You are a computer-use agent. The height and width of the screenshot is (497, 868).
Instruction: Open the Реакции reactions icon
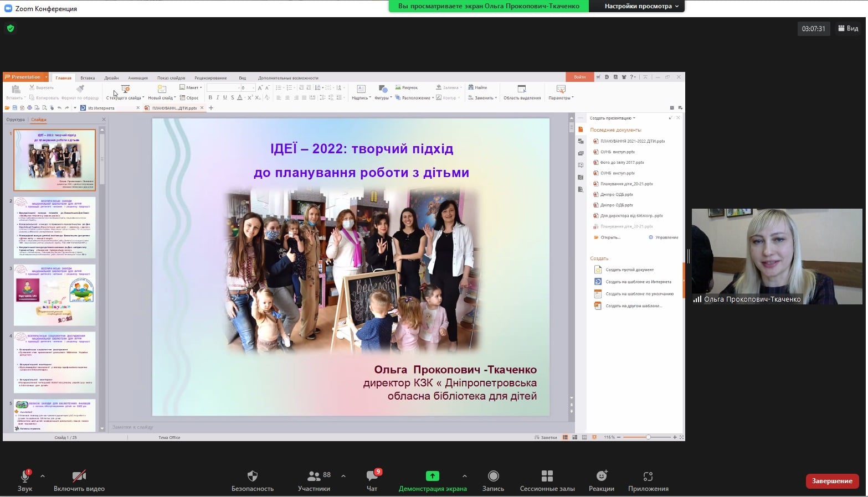602,476
